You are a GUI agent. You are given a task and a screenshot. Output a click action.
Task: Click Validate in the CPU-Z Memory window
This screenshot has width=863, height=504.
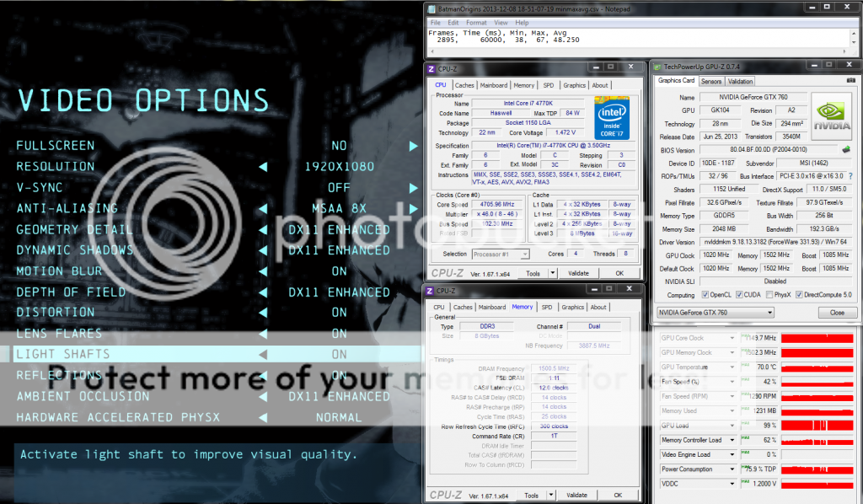point(577,495)
